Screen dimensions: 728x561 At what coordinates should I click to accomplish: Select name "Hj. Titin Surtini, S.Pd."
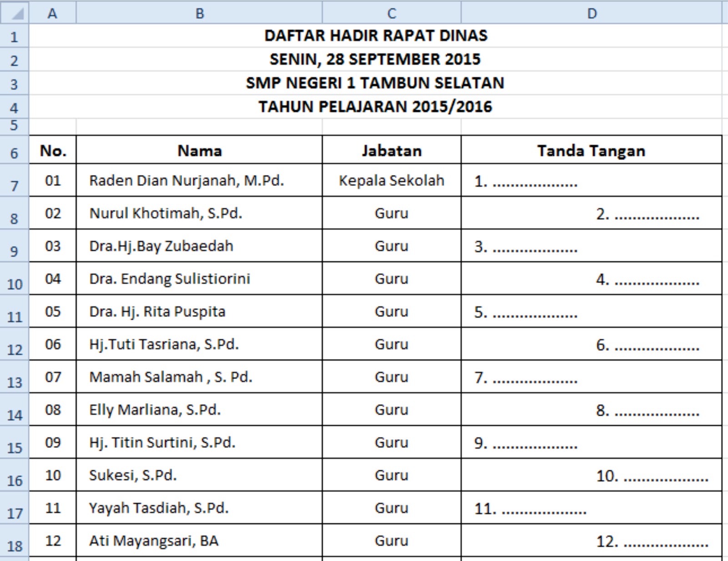click(162, 443)
